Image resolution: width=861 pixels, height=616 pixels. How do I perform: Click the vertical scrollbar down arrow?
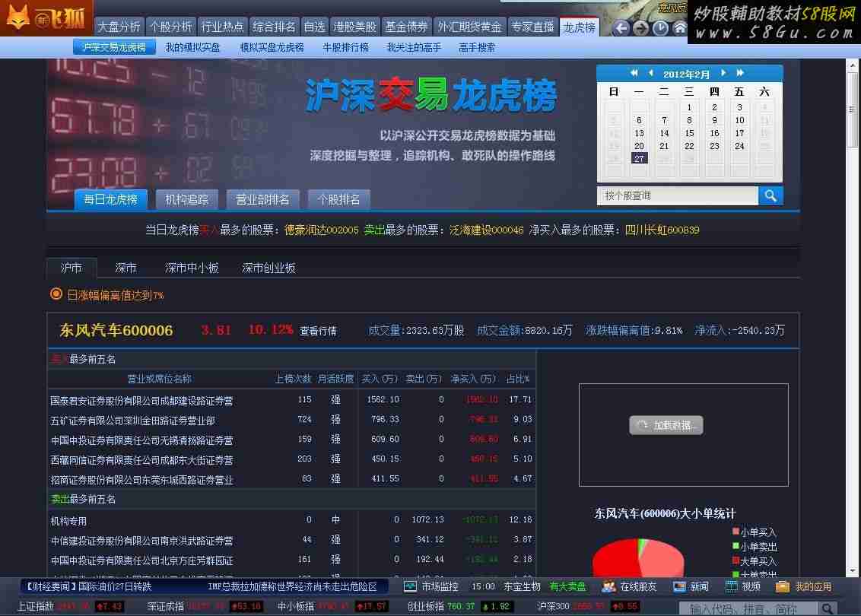point(853,570)
